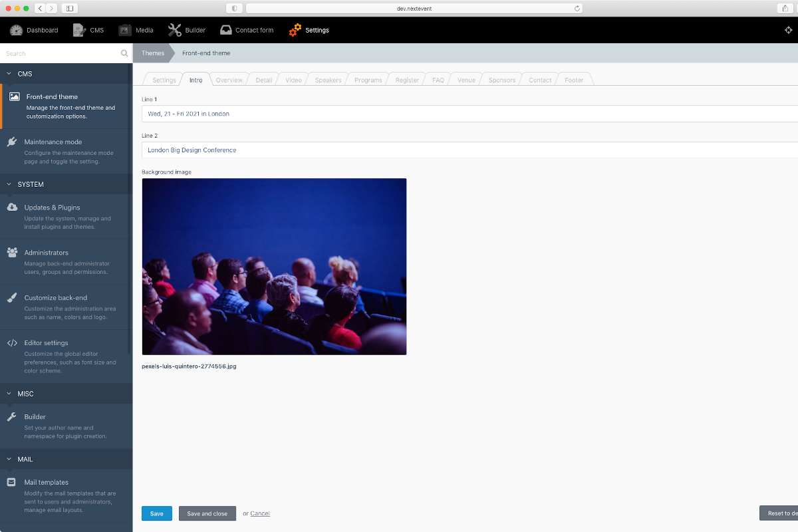This screenshot has height=532, width=798.
Task: Click the browser forward arrow
Action: (53, 8)
